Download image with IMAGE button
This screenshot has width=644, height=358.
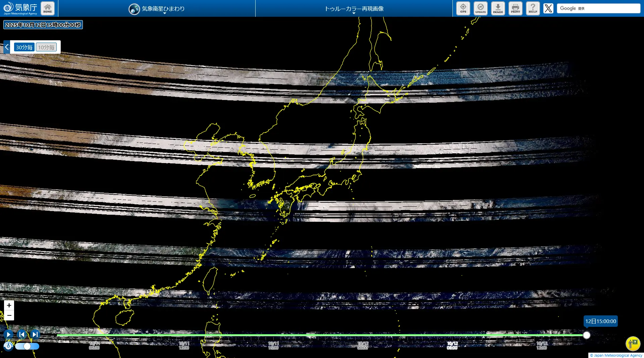pos(498,8)
